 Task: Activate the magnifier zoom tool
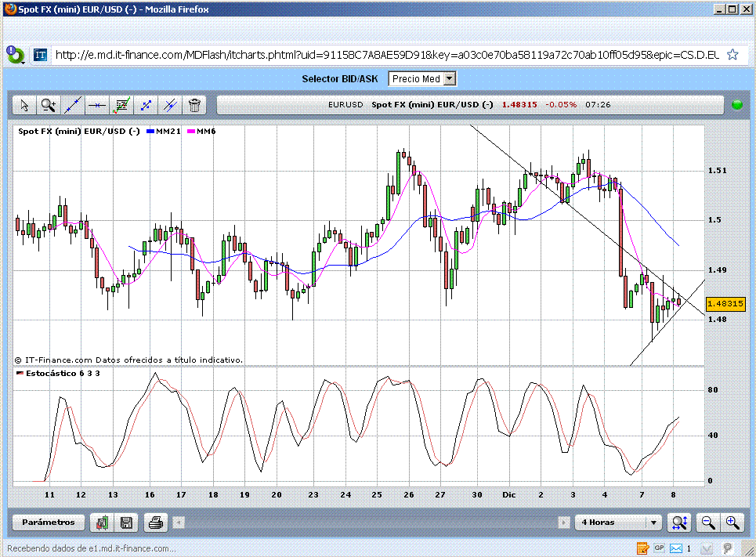(x=49, y=105)
